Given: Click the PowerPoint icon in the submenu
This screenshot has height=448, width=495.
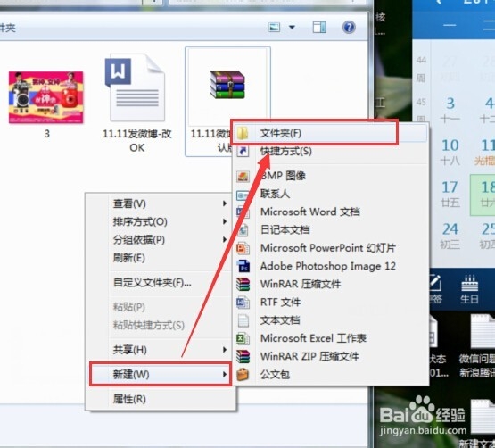Looking at the screenshot, I should [x=243, y=248].
